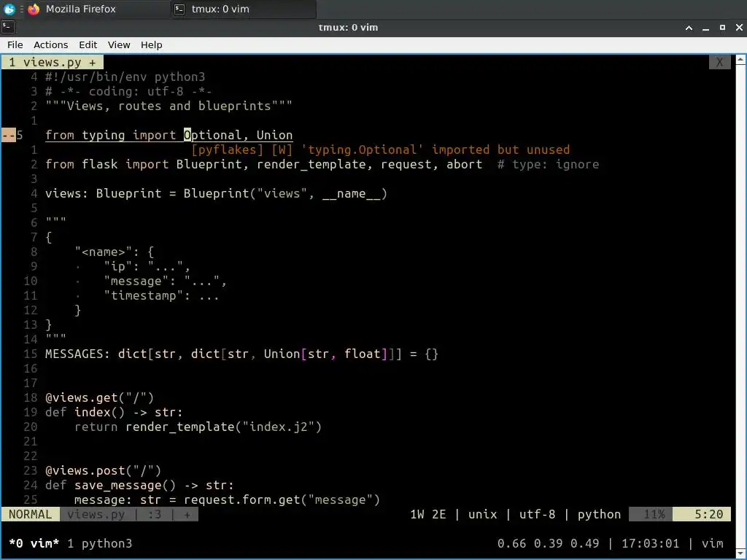Click the '"message": "..."' docstring line
747x560 pixels.
tap(165, 281)
